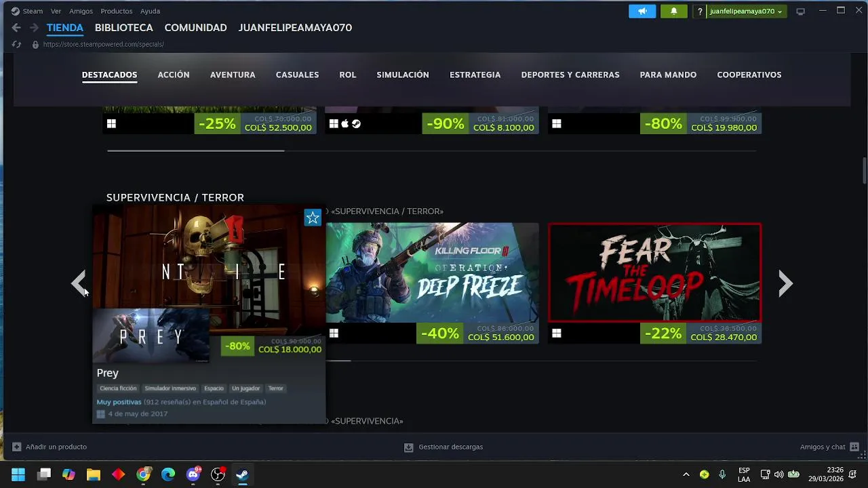Viewport: 868px width, 488px height.
Task: Select the COOPERATIVOS category tab
Action: tap(749, 75)
